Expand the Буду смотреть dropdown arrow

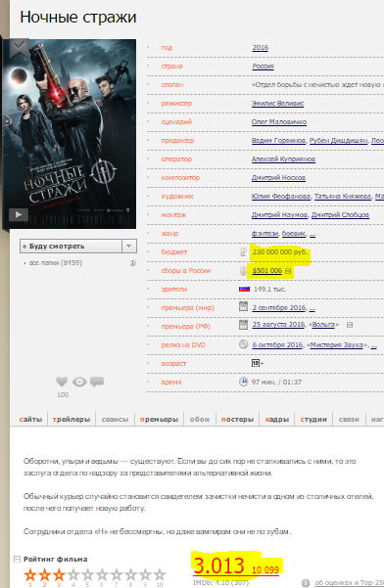pyautogui.click(x=128, y=246)
